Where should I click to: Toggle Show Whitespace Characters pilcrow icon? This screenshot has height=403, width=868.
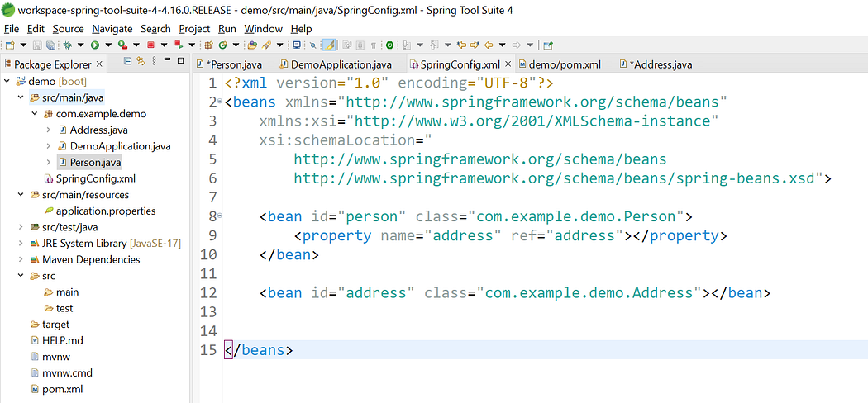click(373, 45)
